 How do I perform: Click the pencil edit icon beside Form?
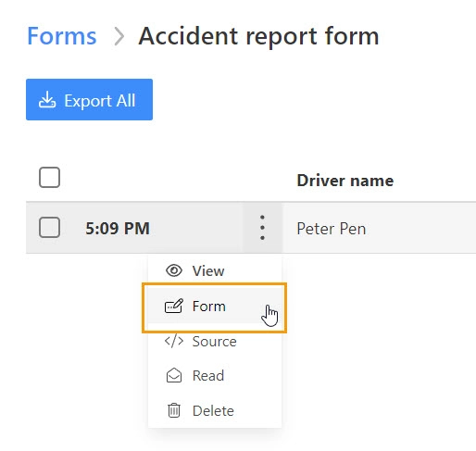click(174, 306)
